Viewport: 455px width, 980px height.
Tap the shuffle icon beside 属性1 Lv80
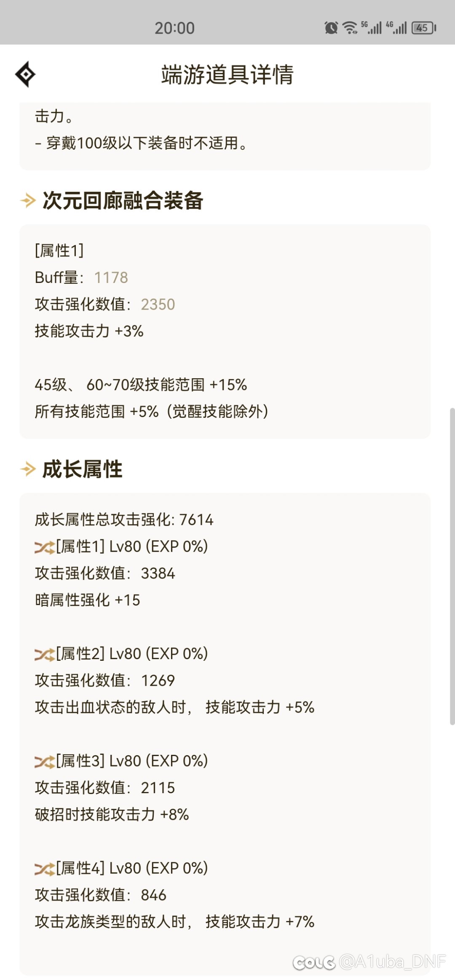coord(45,548)
